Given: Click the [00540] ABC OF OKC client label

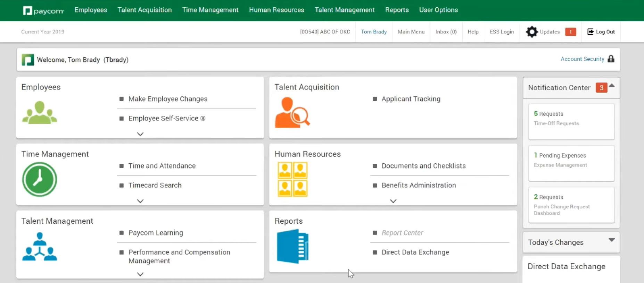Looking at the screenshot, I should coord(325,32).
